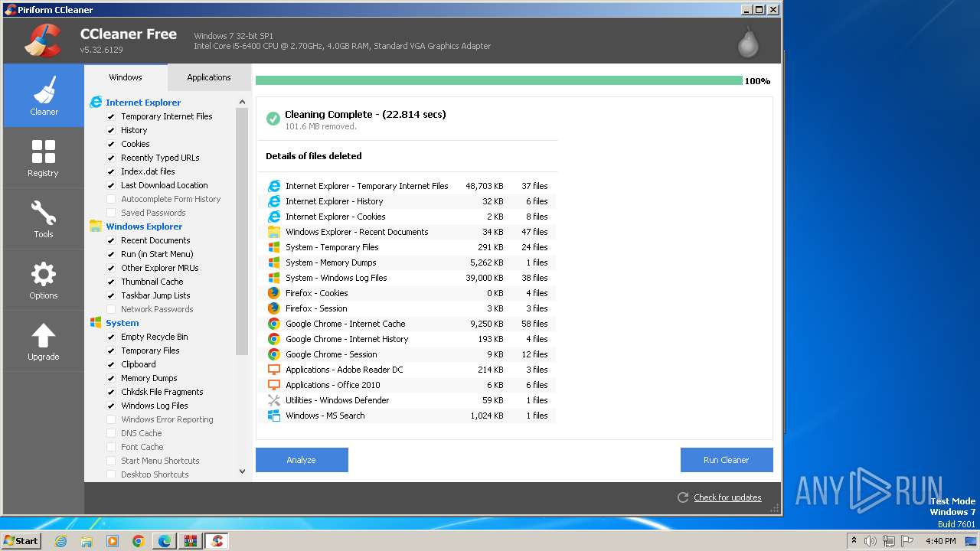Enable Saved Passwords cleaning

click(x=111, y=213)
